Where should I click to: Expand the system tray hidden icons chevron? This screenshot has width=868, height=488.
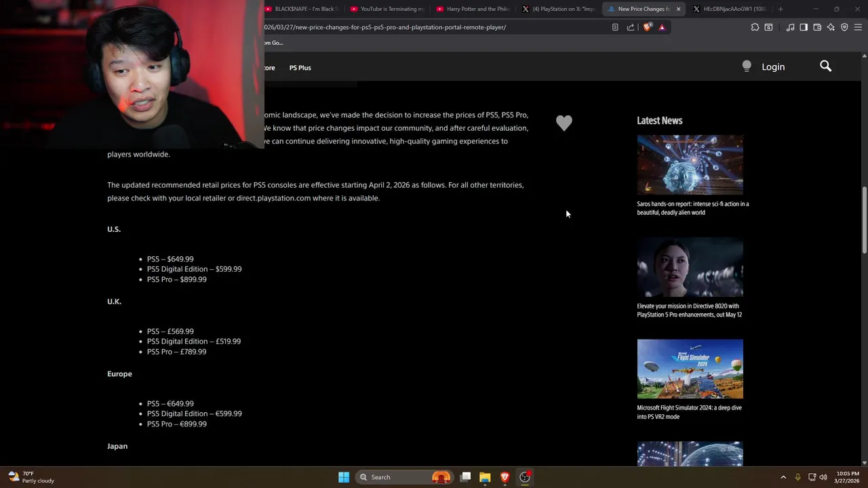[783, 477]
